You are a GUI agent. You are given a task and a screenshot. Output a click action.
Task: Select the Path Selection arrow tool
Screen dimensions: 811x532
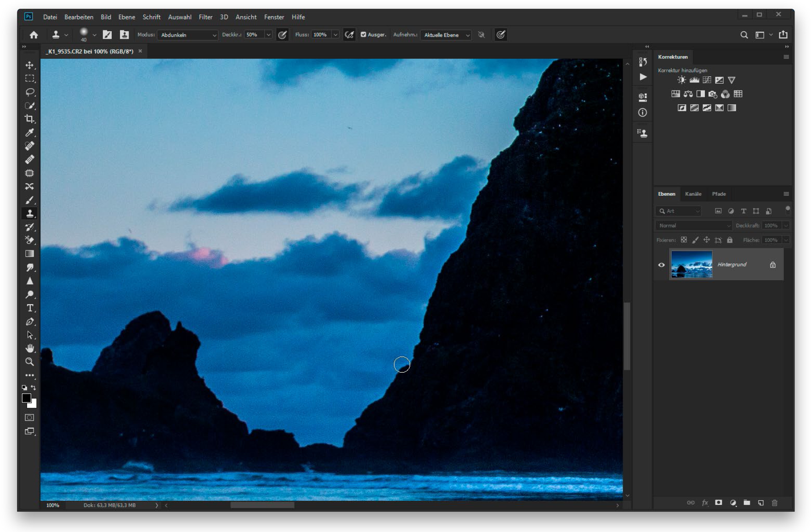30,335
